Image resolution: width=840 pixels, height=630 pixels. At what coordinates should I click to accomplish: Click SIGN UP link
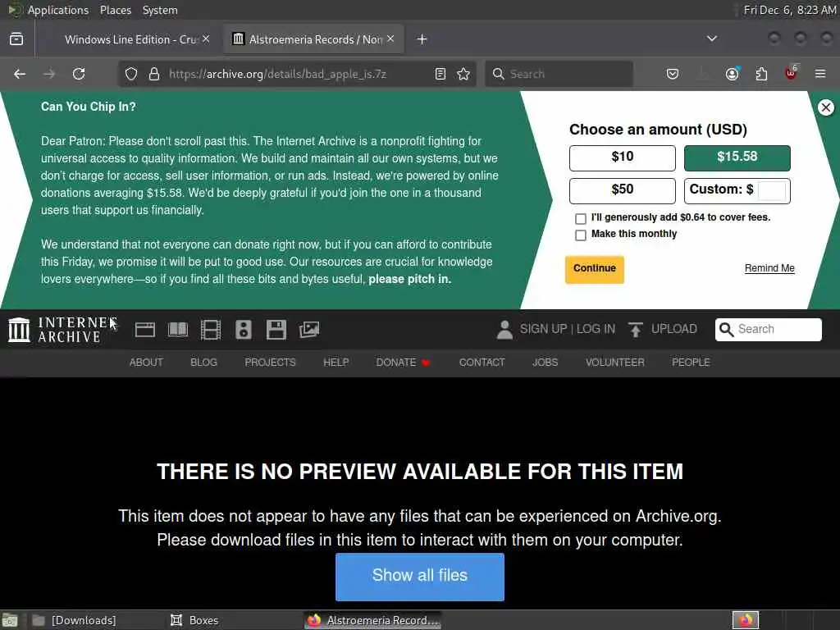click(543, 329)
